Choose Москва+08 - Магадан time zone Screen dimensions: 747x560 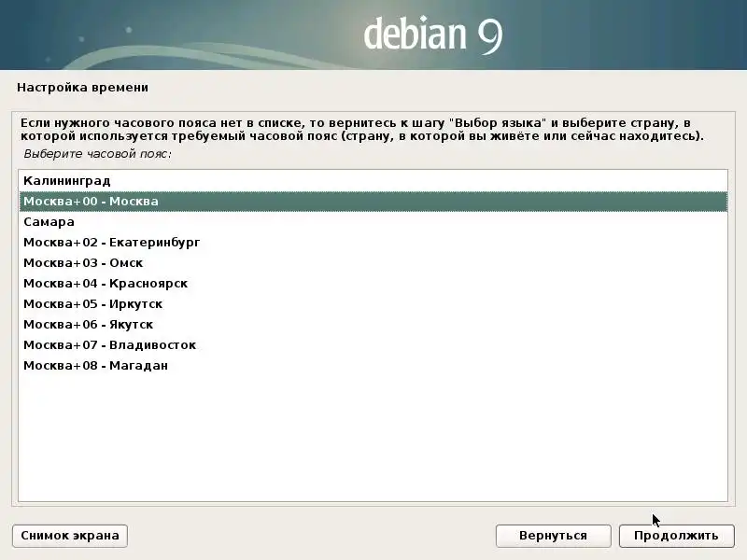click(x=373, y=365)
